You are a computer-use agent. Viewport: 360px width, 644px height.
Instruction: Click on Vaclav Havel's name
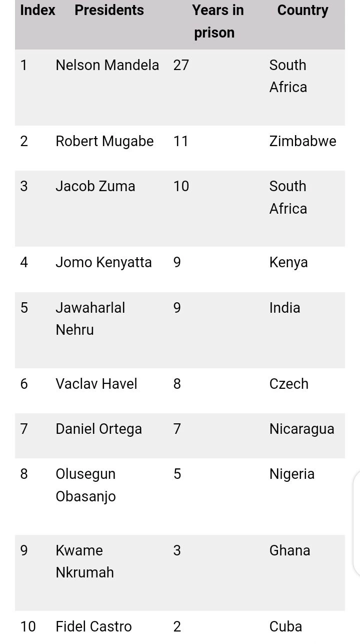(x=96, y=384)
